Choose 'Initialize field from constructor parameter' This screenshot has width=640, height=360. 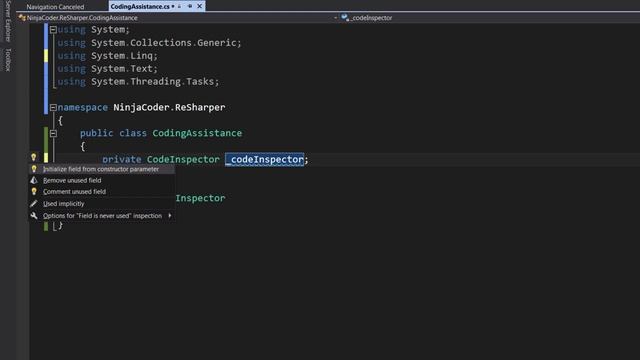(102, 169)
